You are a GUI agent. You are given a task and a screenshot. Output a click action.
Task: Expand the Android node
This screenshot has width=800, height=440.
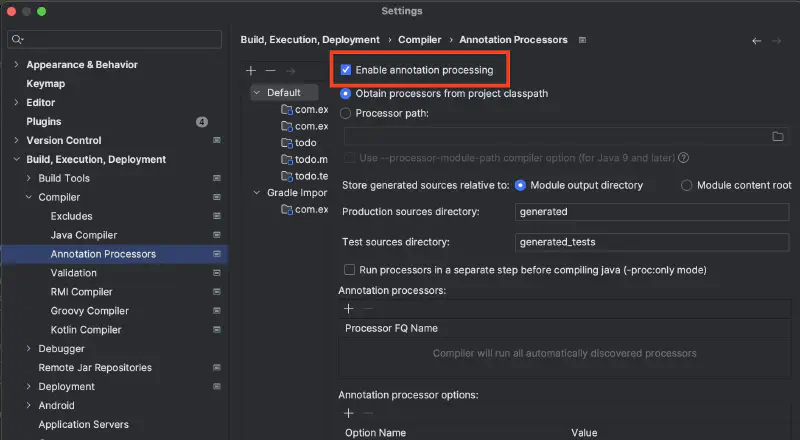pos(29,405)
